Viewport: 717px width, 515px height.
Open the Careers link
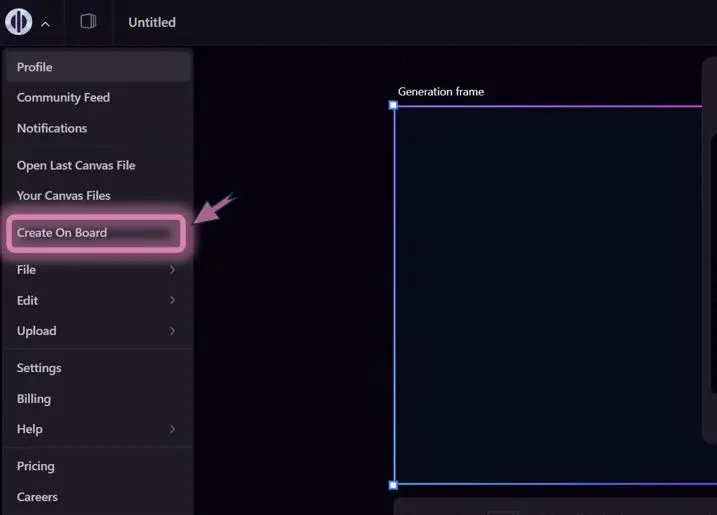[98, 497]
